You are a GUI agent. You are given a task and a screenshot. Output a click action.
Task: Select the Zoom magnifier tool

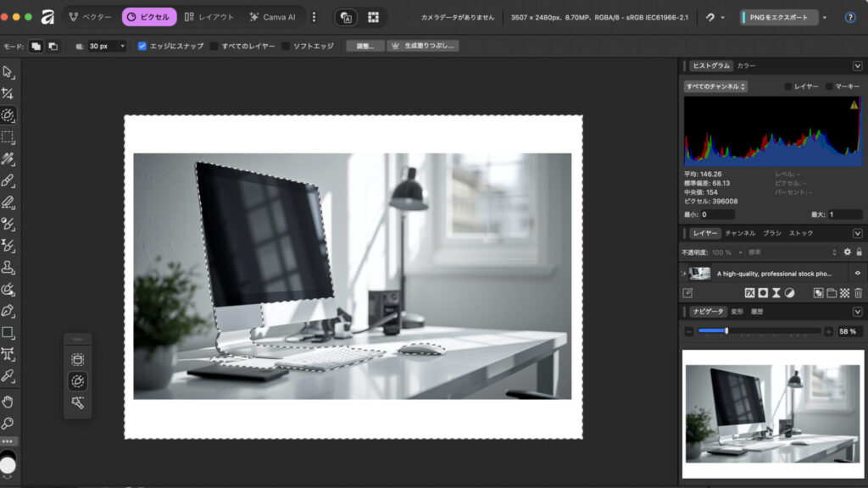click(8, 423)
